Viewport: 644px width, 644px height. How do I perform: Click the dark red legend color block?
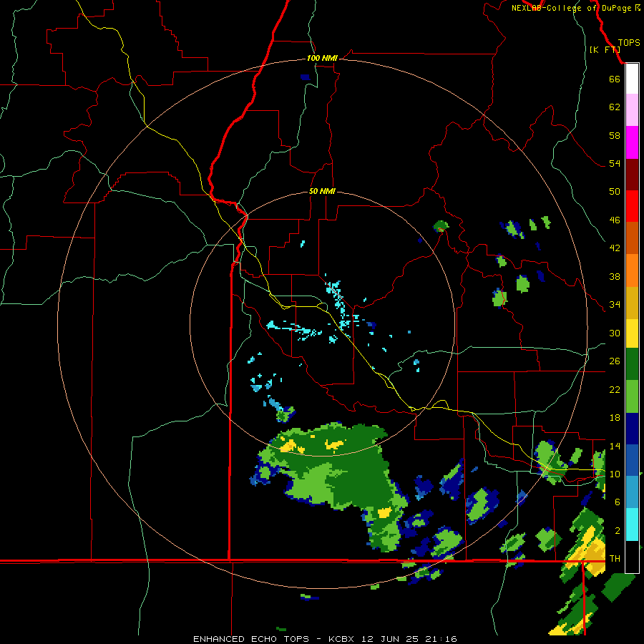point(632,175)
